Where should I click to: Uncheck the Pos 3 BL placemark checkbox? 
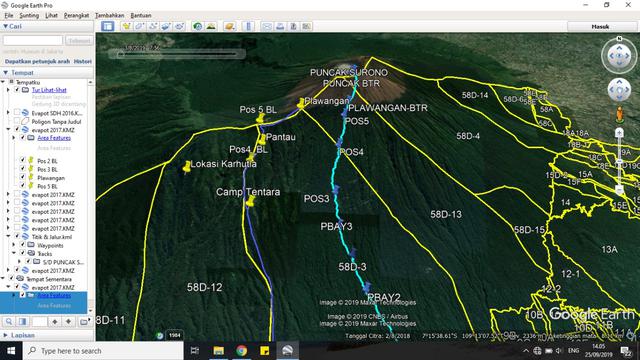tap(22, 169)
